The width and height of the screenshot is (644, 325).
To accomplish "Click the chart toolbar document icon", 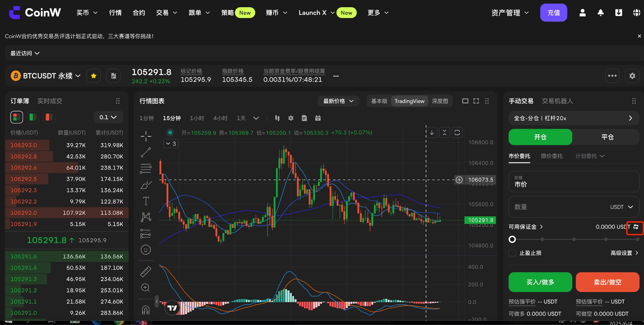I will click(x=304, y=118).
